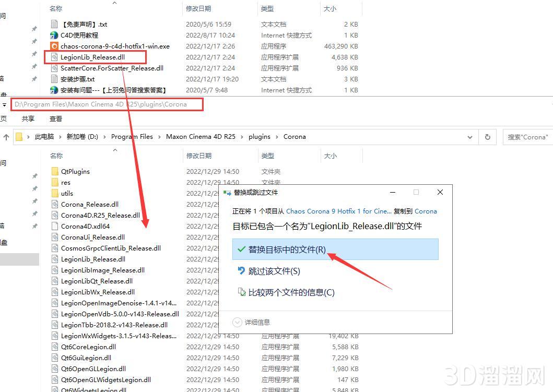Image resolution: width=553 pixels, height=392 pixels.
Task: Select the utils folder icon
Action: pyautogui.click(x=55, y=193)
